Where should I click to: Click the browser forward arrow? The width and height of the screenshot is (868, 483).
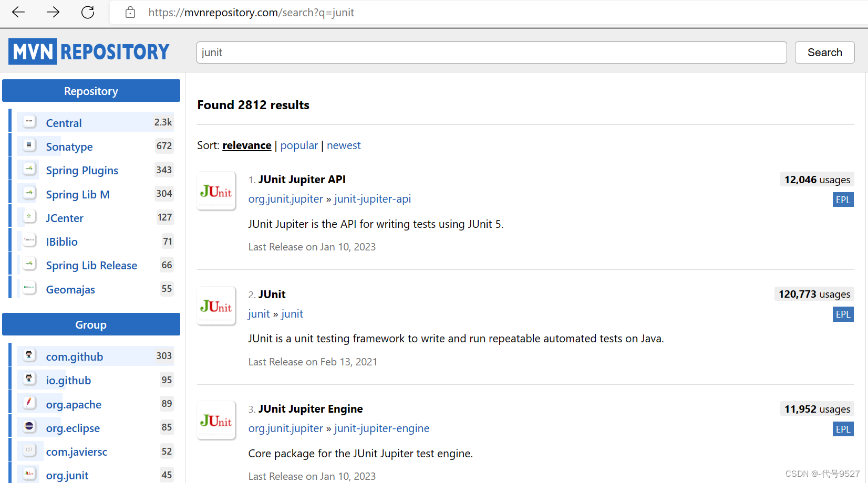pos(53,12)
